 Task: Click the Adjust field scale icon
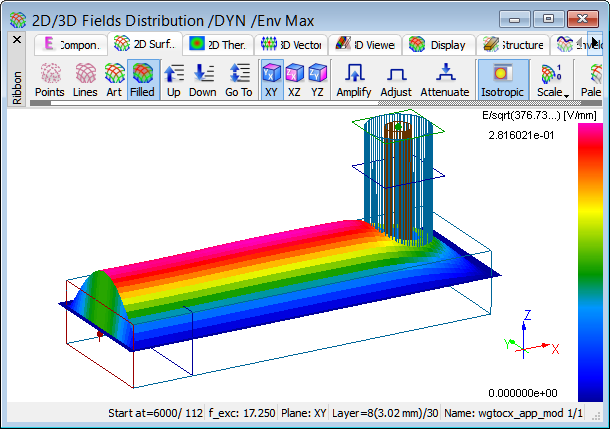coord(396,79)
